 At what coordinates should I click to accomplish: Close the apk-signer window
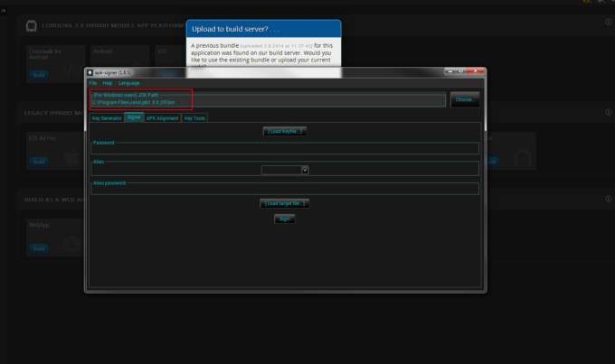pos(475,71)
